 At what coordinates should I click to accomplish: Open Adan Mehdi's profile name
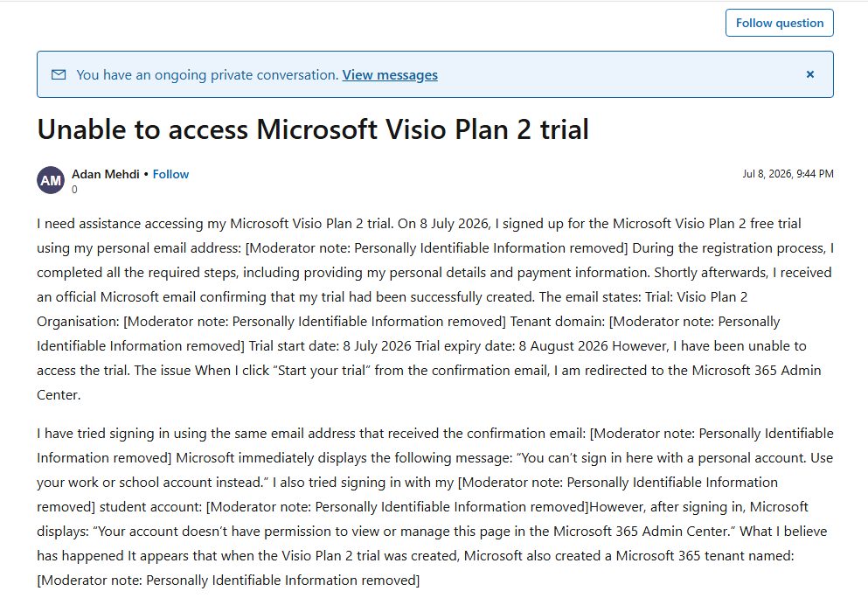[x=105, y=174]
